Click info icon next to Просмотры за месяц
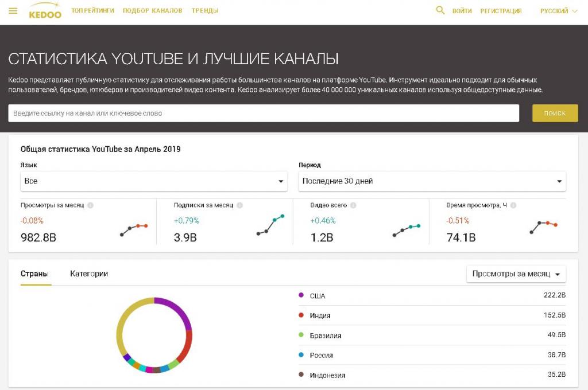Image resolution: width=588 pixels, height=390 pixels. pyautogui.click(x=90, y=205)
